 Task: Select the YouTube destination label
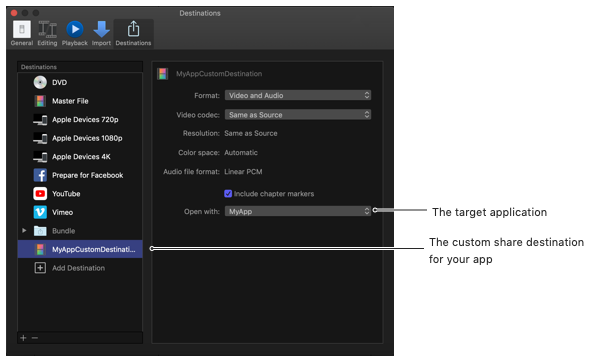(x=66, y=194)
